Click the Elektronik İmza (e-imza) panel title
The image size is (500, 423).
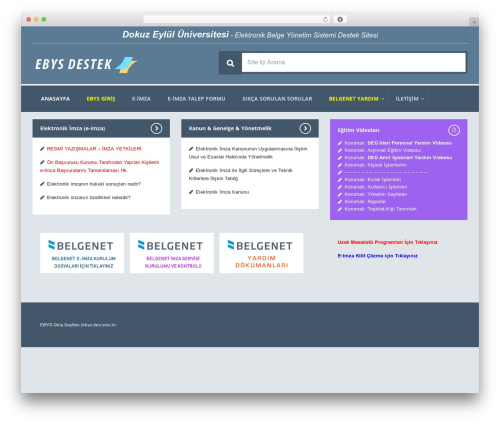click(73, 128)
